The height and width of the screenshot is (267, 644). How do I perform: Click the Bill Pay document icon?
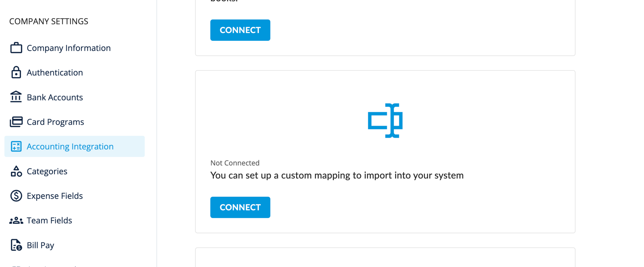[16, 245]
